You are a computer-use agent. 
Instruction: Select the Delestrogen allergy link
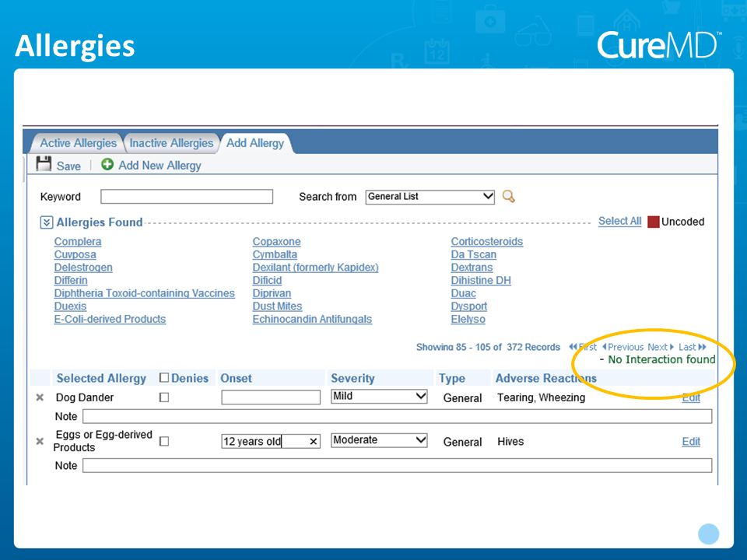point(83,267)
